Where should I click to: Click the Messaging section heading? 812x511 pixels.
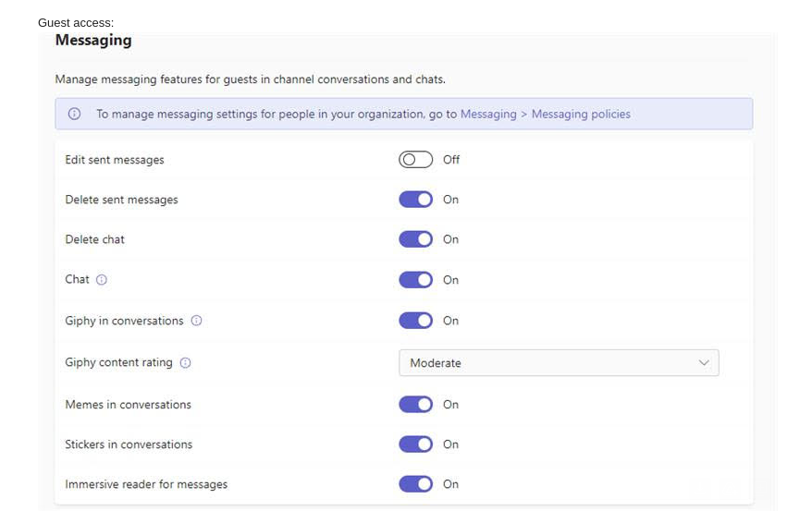[93, 41]
